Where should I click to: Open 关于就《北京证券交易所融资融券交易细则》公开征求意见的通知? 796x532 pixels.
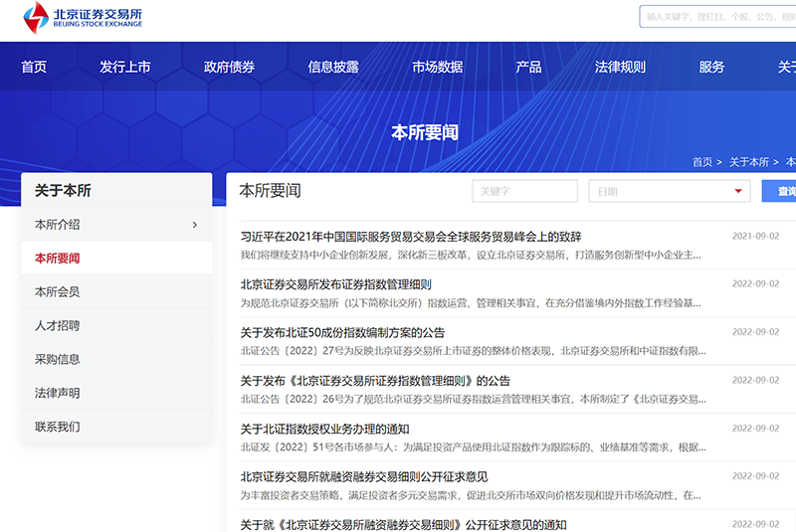403,525
